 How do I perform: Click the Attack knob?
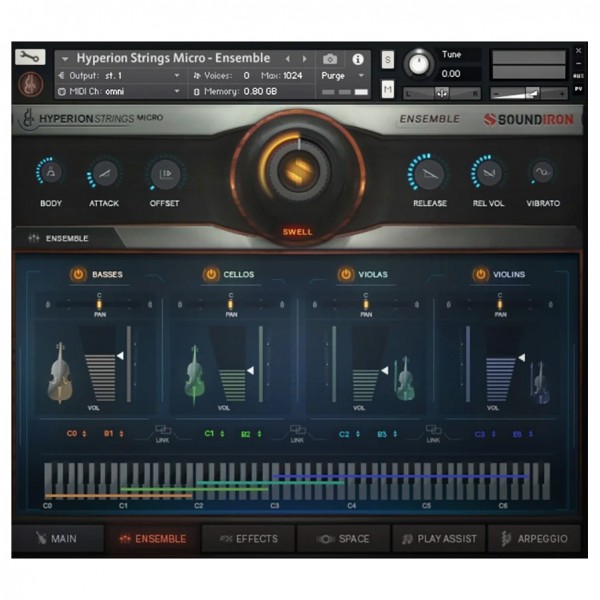[x=104, y=173]
